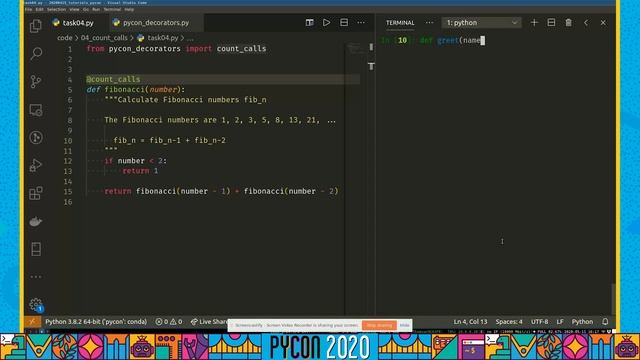
Task: Open the Selection menu
Action: coord(56,9)
